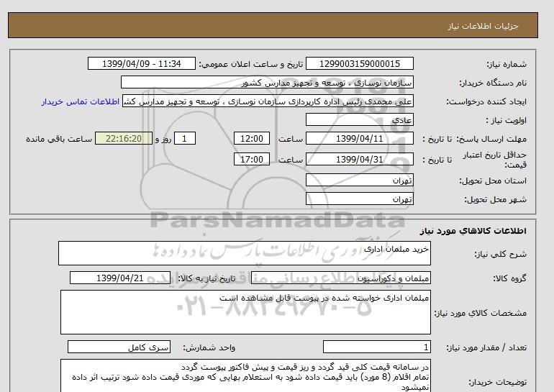The height and width of the screenshot is (392, 554).
Task: Click the goods specifications text area
Action: pyautogui.click(x=245, y=312)
